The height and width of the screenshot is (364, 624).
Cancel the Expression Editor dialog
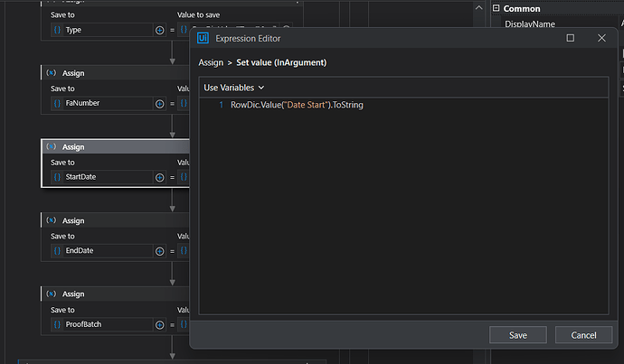584,335
